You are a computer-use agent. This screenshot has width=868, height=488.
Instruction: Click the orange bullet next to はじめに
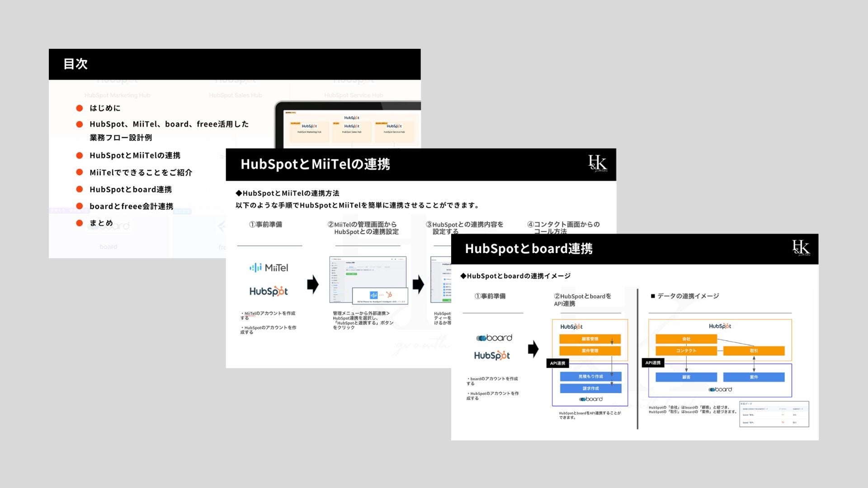coord(80,108)
